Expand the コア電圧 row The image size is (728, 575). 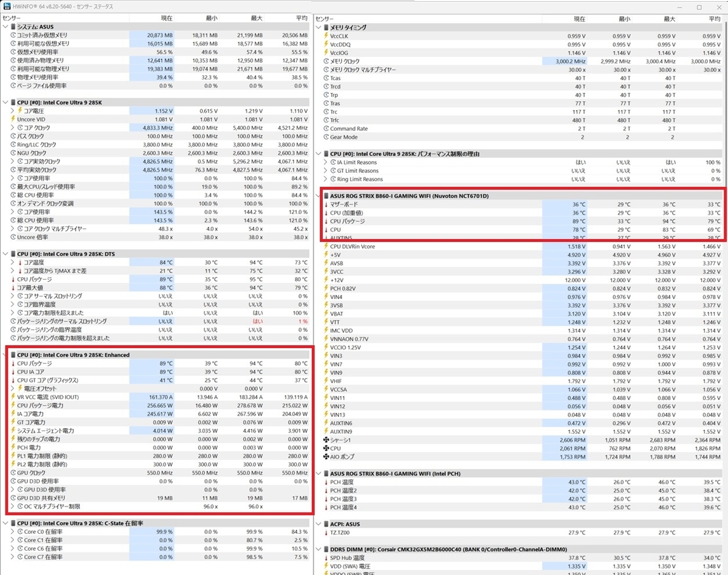(x=12, y=111)
